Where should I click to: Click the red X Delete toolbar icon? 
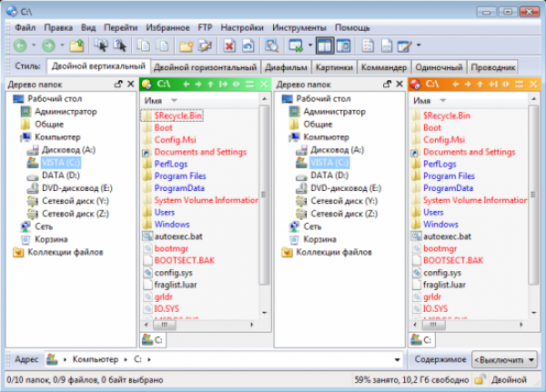coord(228,45)
